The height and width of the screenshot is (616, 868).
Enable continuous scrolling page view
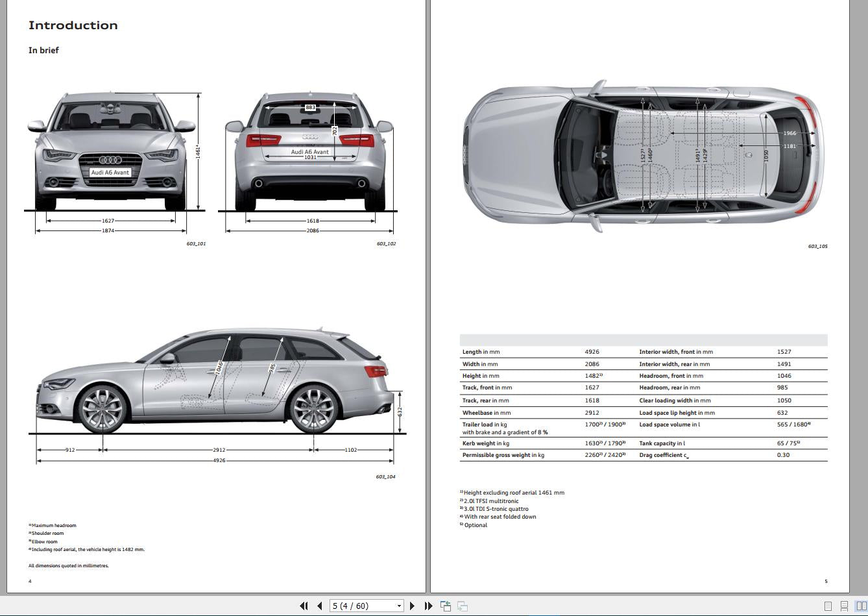click(x=844, y=606)
